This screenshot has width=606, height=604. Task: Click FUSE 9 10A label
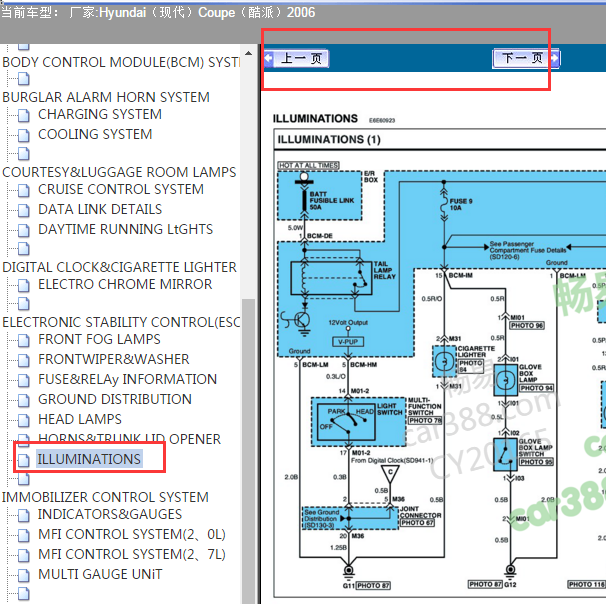pyautogui.click(x=461, y=204)
